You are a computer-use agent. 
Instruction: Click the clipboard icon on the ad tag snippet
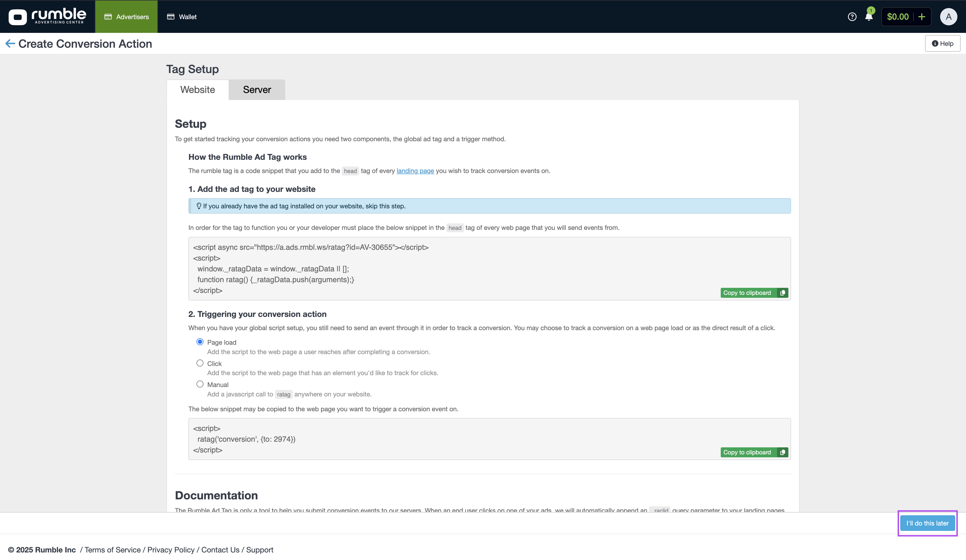coord(782,293)
